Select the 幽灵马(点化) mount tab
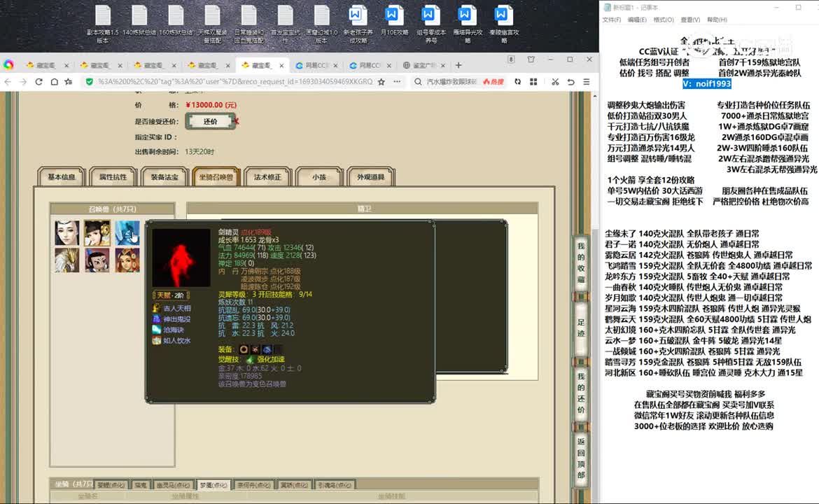 coord(173,485)
